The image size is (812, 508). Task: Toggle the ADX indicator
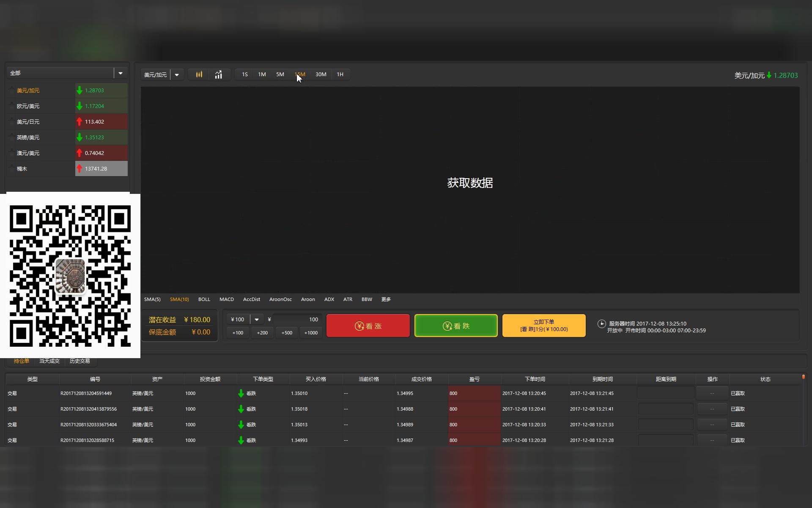click(x=329, y=299)
